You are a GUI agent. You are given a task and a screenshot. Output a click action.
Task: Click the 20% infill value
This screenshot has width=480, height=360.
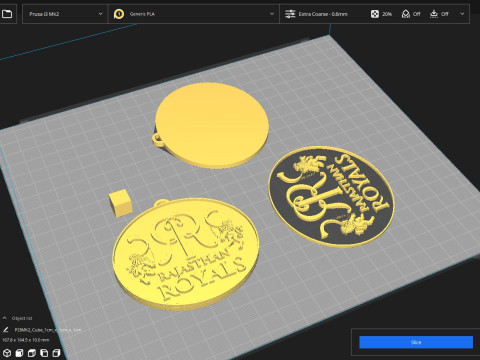click(x=387, y=14)
